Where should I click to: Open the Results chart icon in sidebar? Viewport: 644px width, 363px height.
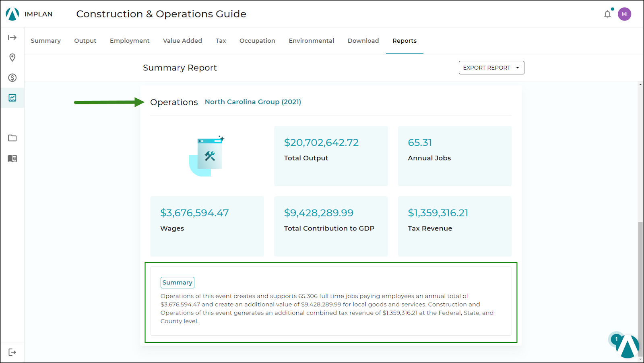click(12, 97)
